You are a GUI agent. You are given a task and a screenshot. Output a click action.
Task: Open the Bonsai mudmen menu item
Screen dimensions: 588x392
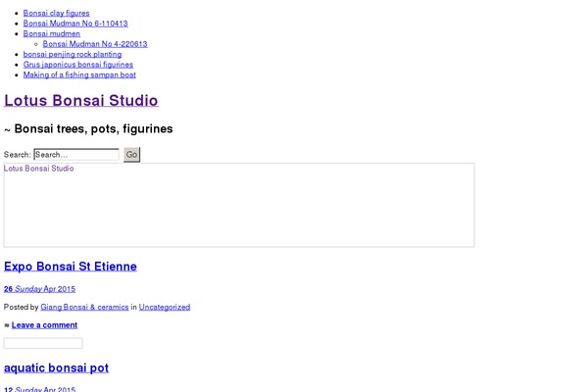pos(52,33)
